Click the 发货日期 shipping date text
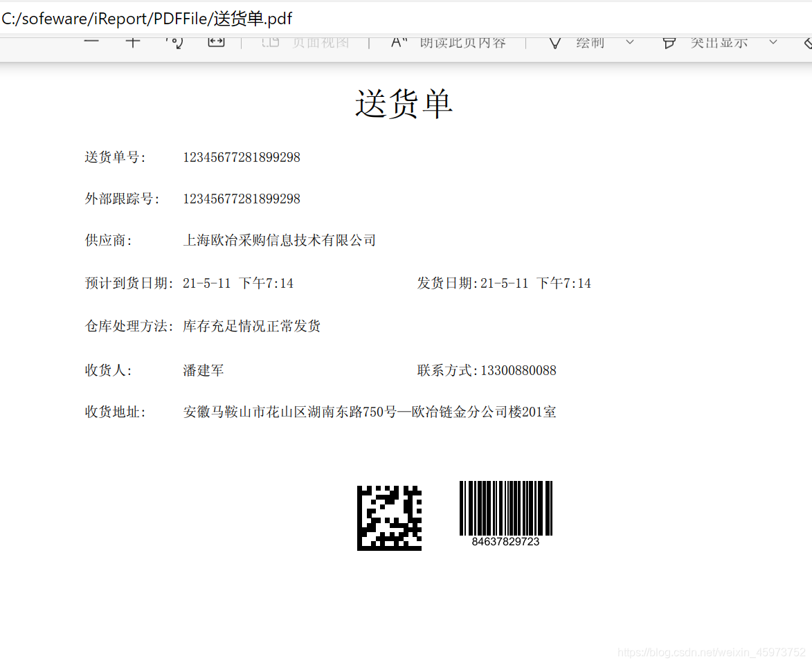This screenshot has width=812, height=665. (504, 283)
